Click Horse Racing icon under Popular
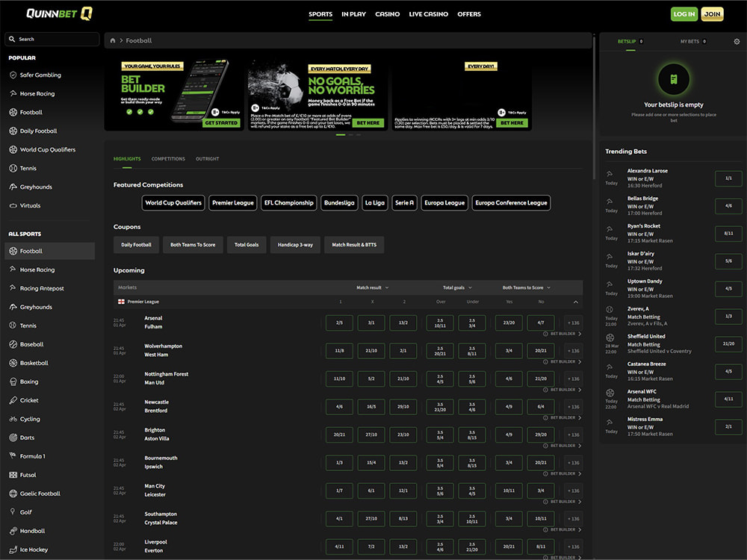 pos(13,93)
